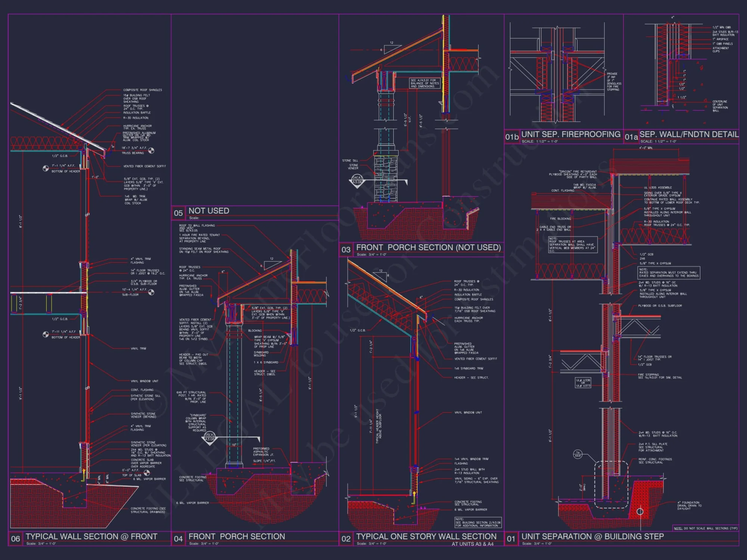Open detail 06 TYPICAL WALL SECTION @ FRONT title
Viewport: 747px width, 560px height.
coord(90,536)
